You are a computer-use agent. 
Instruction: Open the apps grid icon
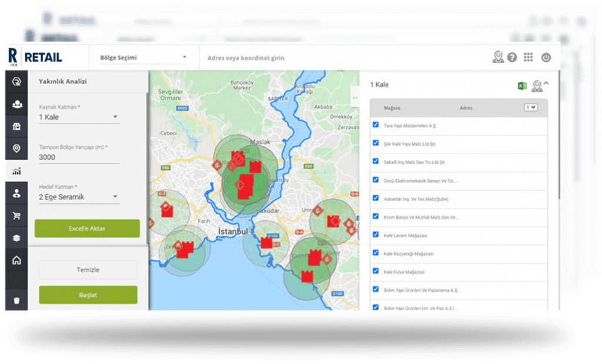pyautogui.click(x=529, y=57)
